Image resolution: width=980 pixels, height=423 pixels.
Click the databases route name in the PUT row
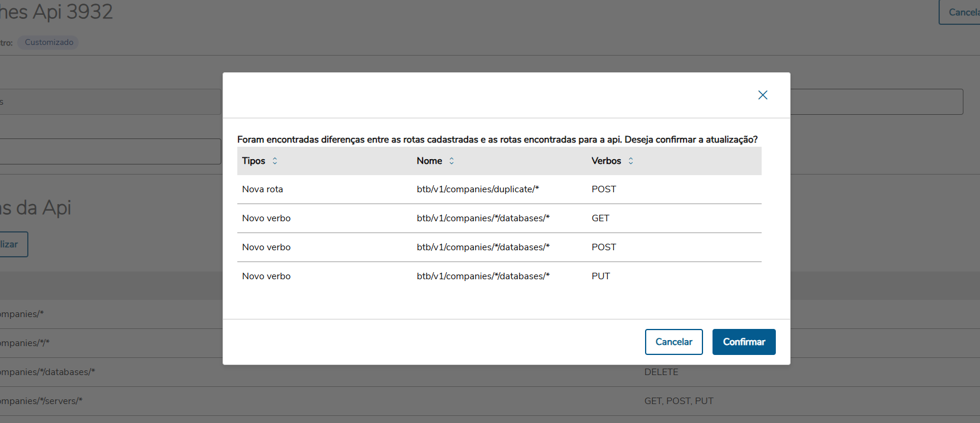[x=483, y=276]
